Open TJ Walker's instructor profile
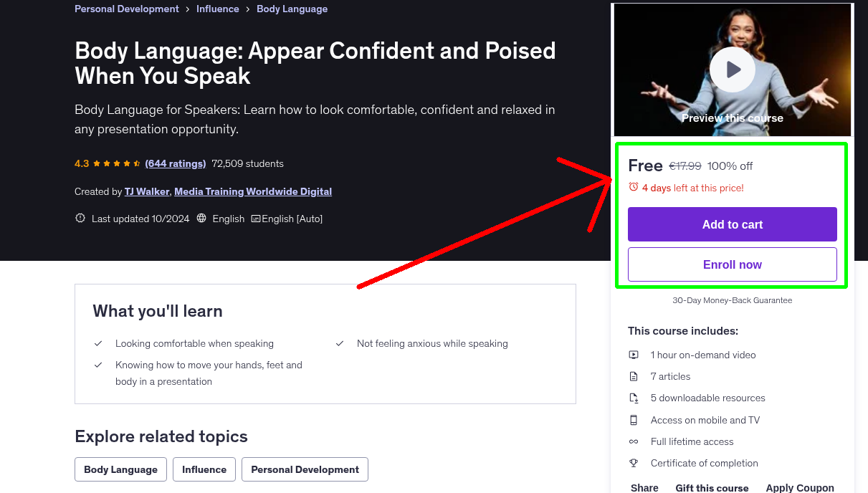The image size is (868, 493). 146,191
